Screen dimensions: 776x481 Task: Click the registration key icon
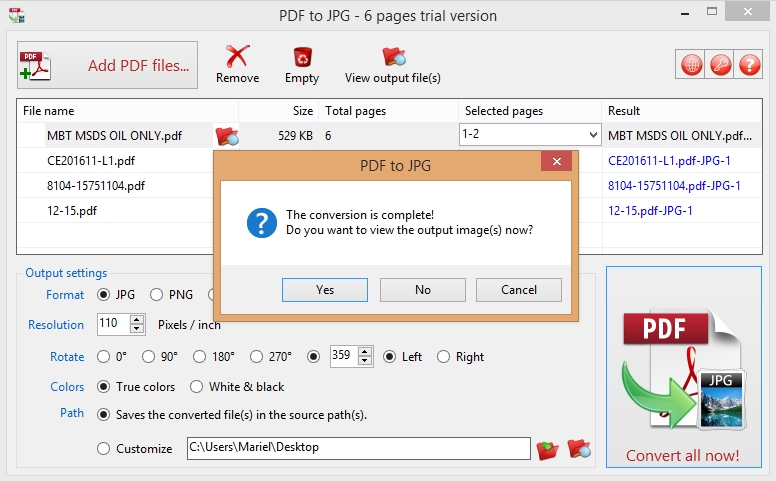(721, 65)
